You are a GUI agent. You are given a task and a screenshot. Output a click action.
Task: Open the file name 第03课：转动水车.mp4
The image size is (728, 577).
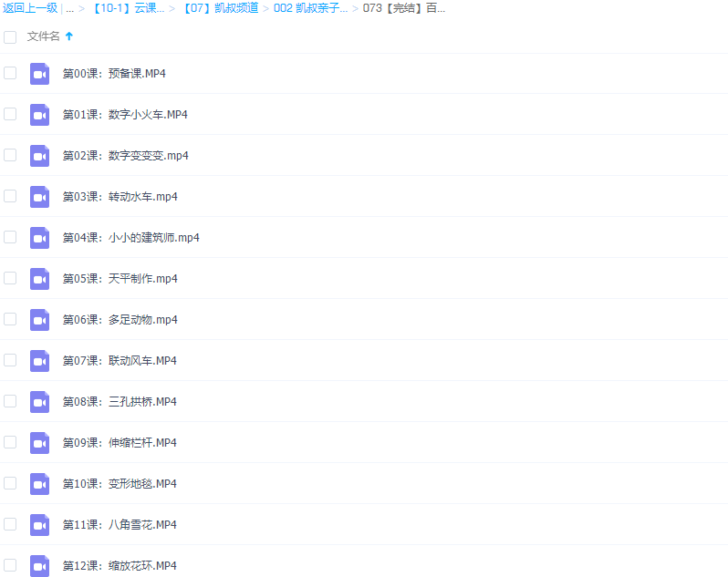[120, 197]
